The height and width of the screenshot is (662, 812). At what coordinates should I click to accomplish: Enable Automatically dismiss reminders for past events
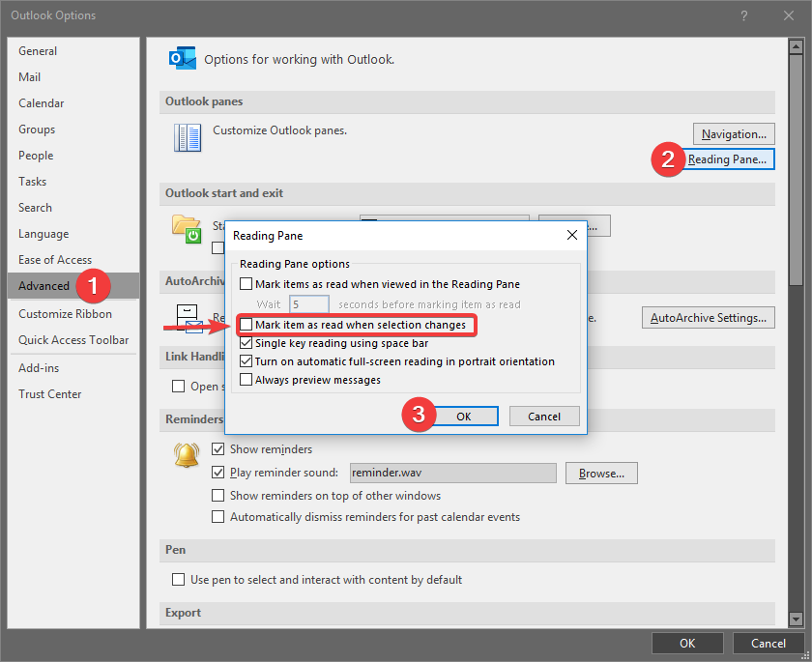coord(218,517)
